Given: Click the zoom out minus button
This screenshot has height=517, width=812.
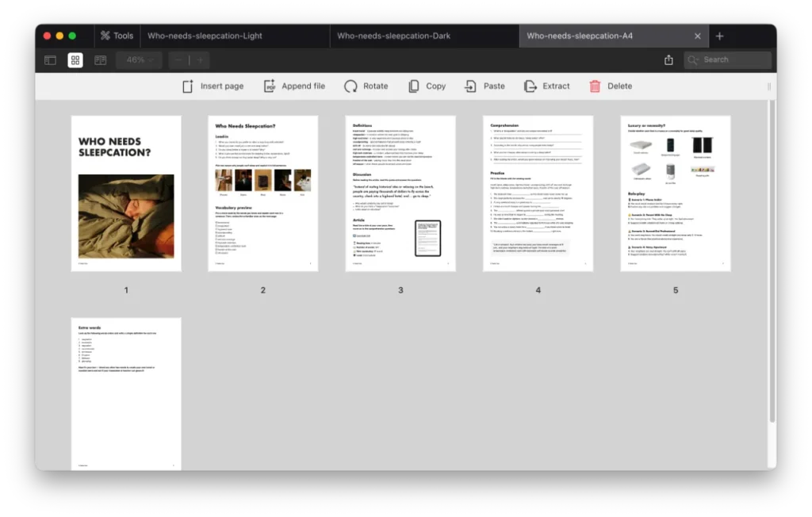Looking at the screenshot, I should pos(179,60).
